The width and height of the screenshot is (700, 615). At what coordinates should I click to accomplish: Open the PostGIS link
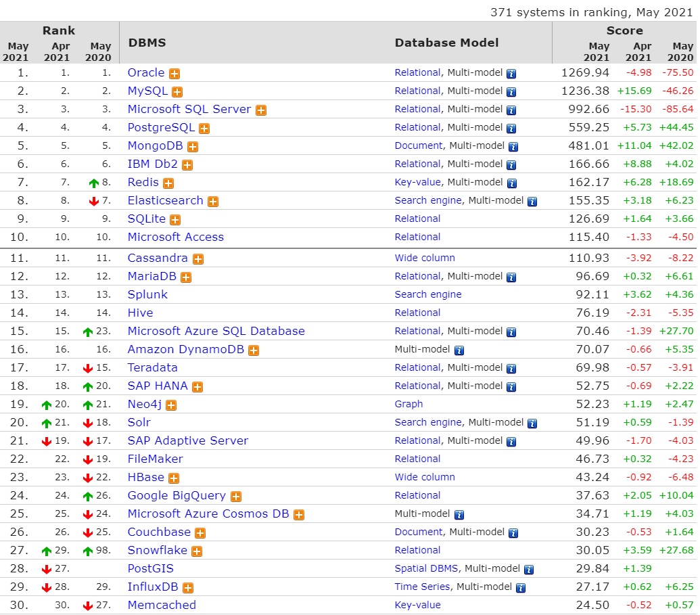150,569
